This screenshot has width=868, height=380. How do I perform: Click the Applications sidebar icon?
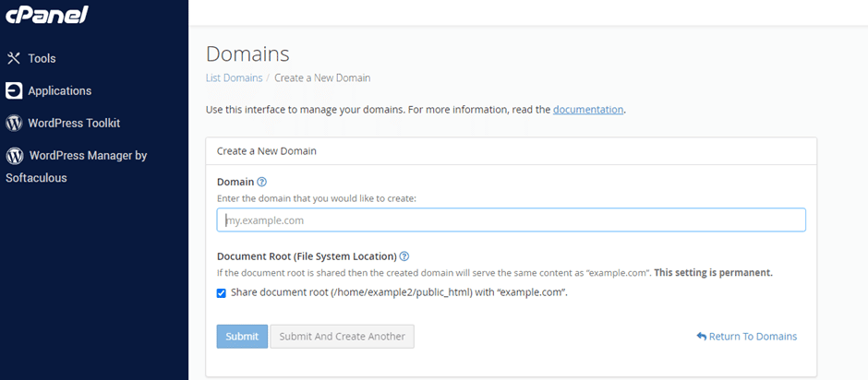click(x=14, y=90)
